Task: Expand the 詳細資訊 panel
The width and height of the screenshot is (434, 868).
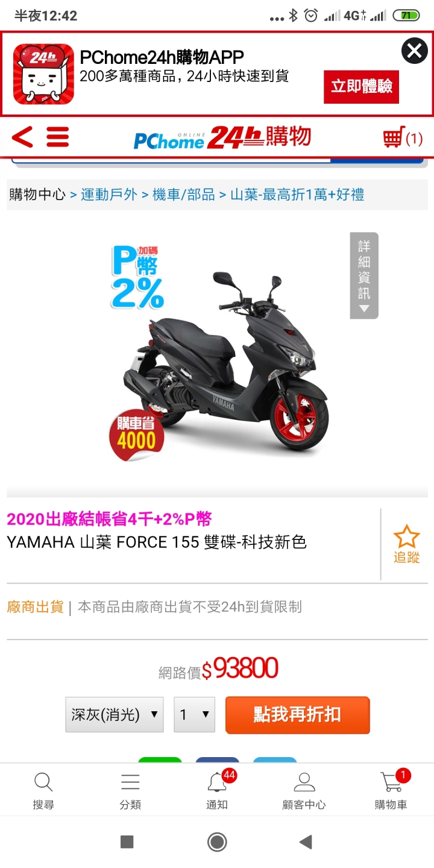Action: (364, 275)
